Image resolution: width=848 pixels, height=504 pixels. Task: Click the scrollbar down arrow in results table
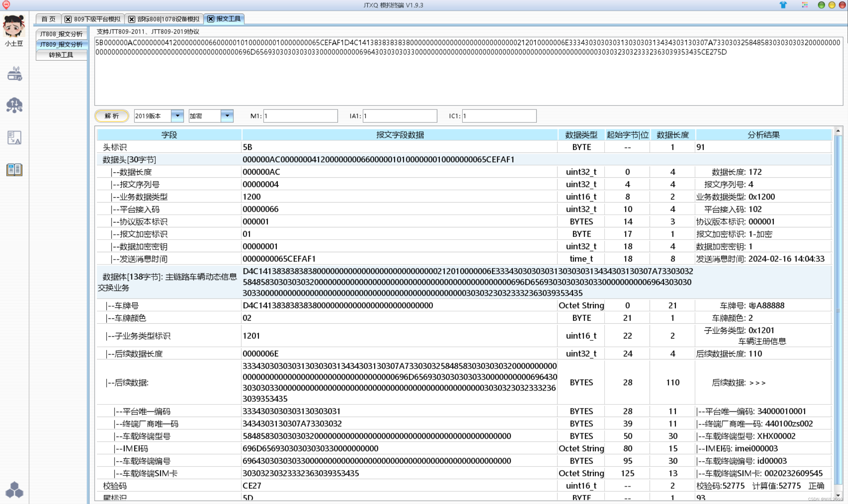pyautogui.click(x=838, y=496)
